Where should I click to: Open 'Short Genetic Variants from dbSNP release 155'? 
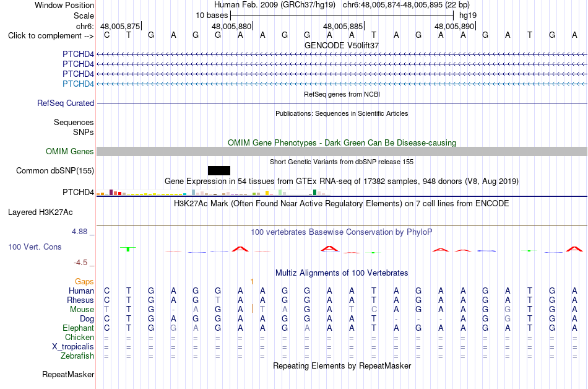coord(342,162)
